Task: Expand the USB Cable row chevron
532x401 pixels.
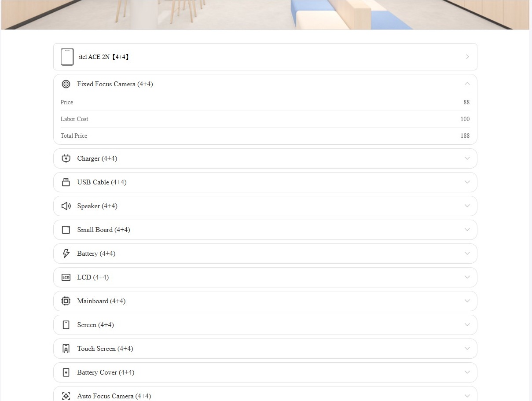Action: tap(467, 182)
